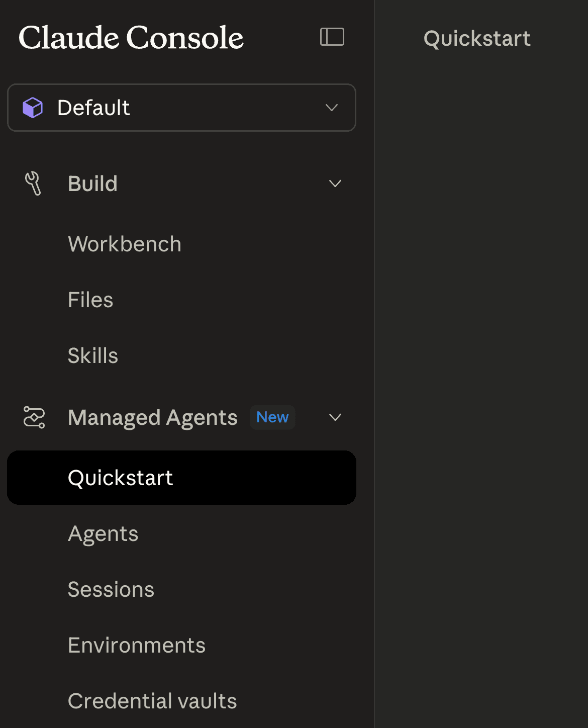
Task: Click the purple cube workspace icon
Action: click(33, 108)
